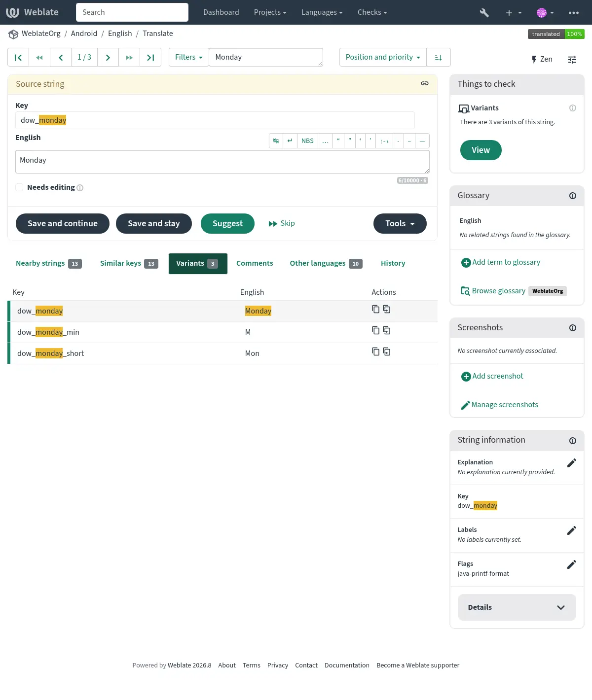Open the three-dots more menu
Viewport: 592px width, 700px height.
tap(574, 12)
